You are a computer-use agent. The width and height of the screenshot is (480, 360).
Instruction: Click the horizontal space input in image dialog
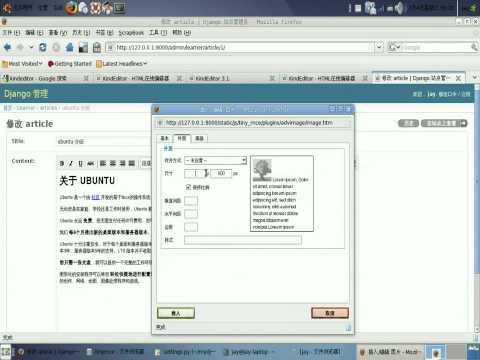click(x=191, y=214)
